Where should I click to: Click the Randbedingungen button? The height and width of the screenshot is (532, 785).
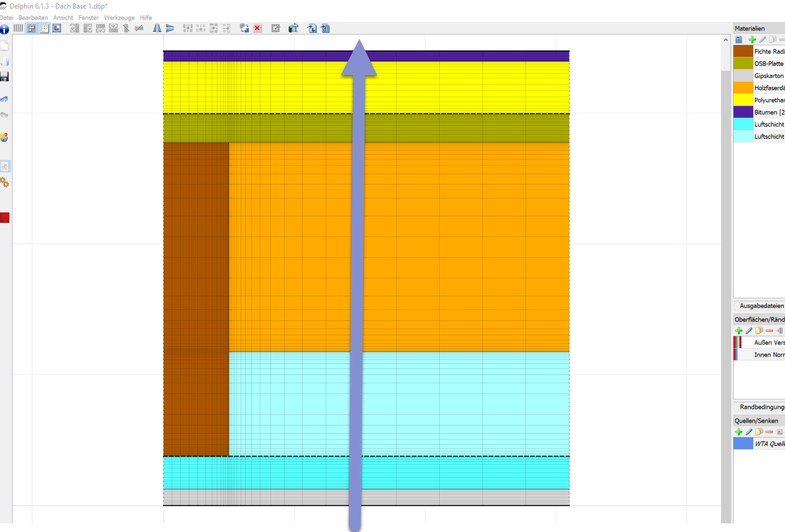(x=759, y=407)
